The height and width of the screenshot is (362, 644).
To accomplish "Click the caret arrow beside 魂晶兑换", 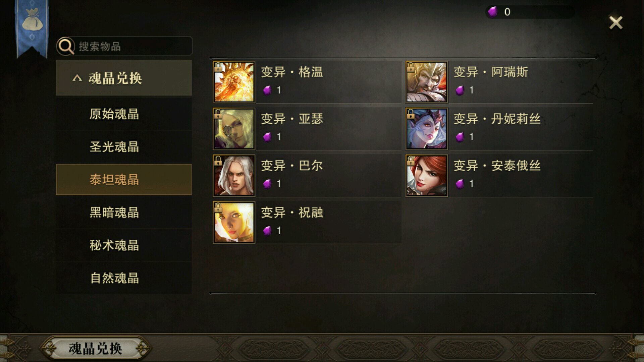I will coord(77,78).
